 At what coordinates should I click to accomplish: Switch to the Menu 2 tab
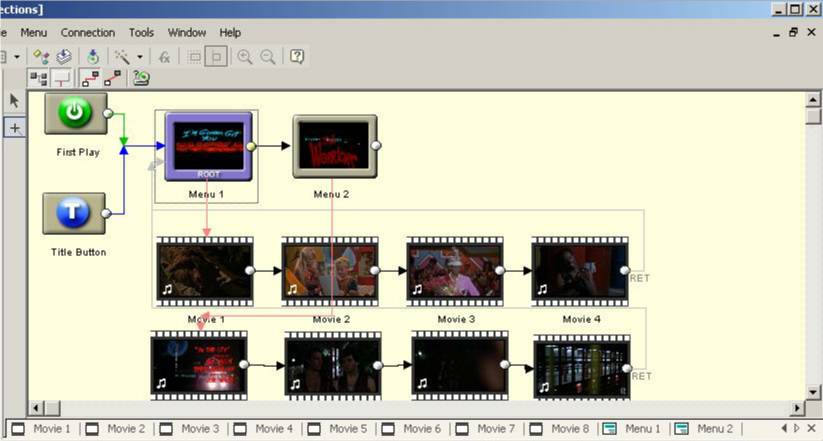704,429
